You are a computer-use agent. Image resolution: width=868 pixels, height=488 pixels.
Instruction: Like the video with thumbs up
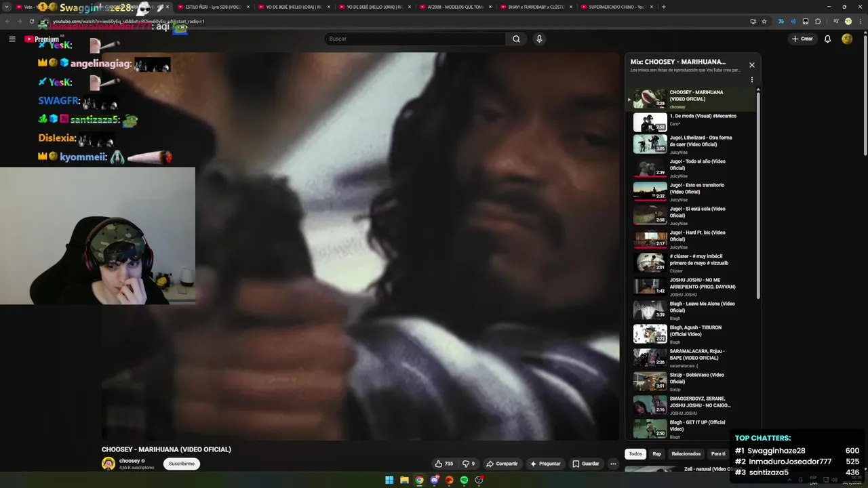(x=444, y=464)
